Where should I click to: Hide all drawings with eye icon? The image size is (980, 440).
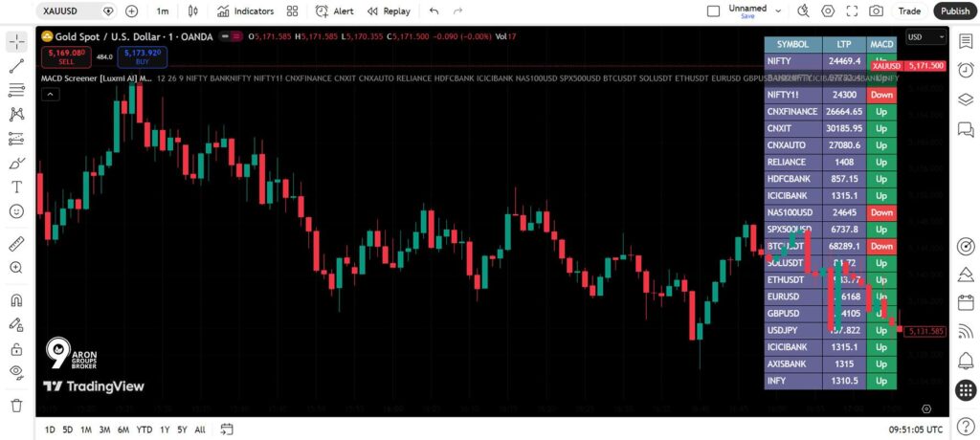point(17,372)
